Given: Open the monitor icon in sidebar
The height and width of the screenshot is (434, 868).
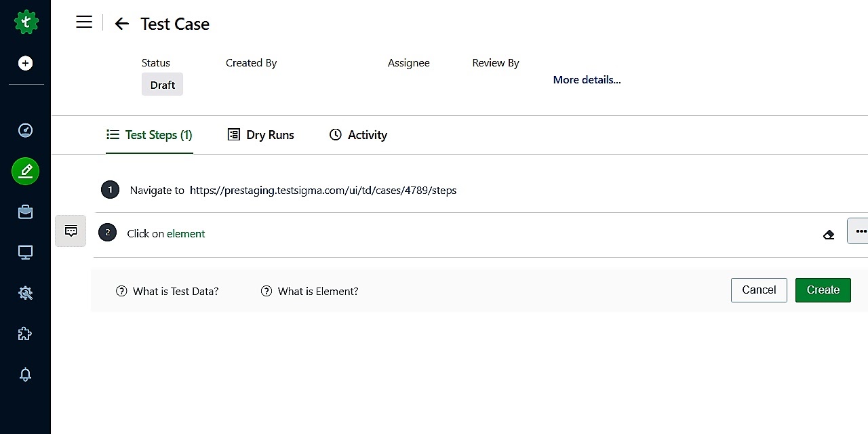Looking at the screenshot, I should coord(25,252).
